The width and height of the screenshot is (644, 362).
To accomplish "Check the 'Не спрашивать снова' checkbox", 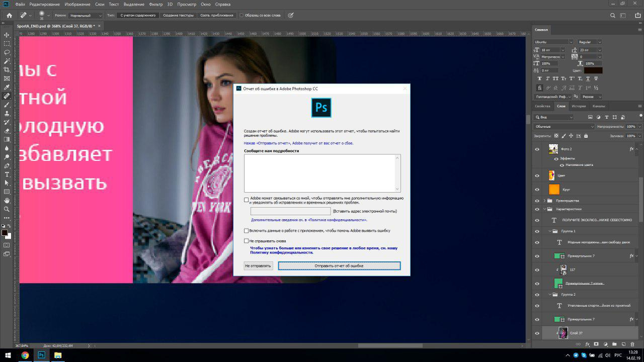I will click(247, 241).
